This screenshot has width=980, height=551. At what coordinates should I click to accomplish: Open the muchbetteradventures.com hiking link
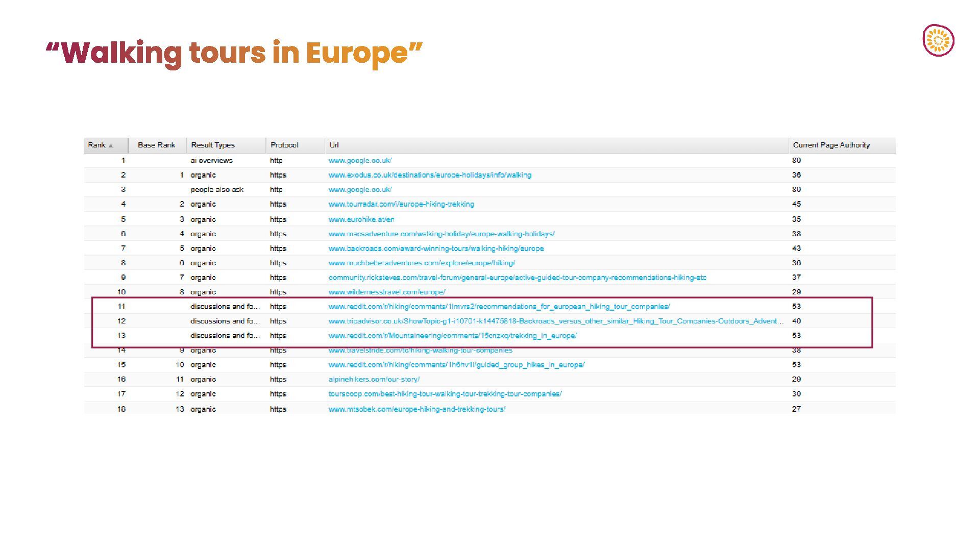[x=422, y=263]
